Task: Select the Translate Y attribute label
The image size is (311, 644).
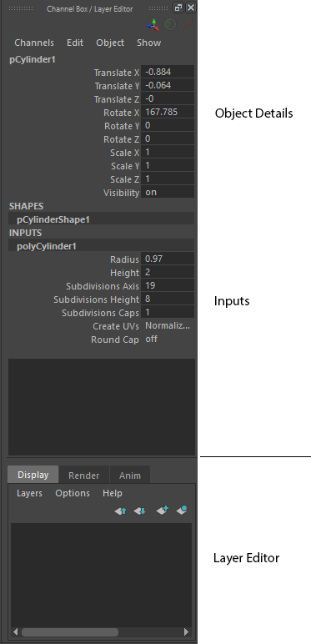Action: pyautogui.click(x=117, y=86)
